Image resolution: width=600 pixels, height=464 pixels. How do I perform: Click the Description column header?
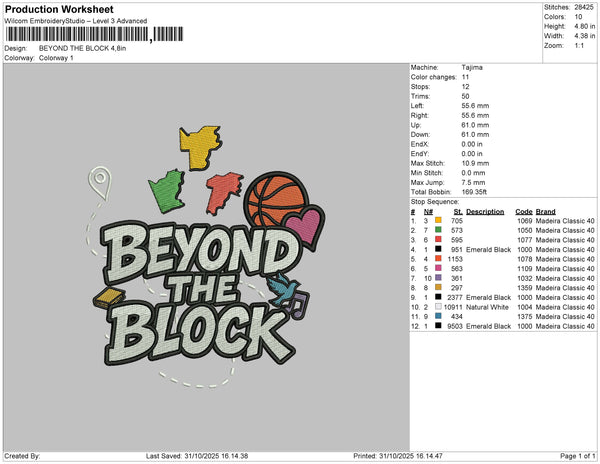click(x=485, y=212)
